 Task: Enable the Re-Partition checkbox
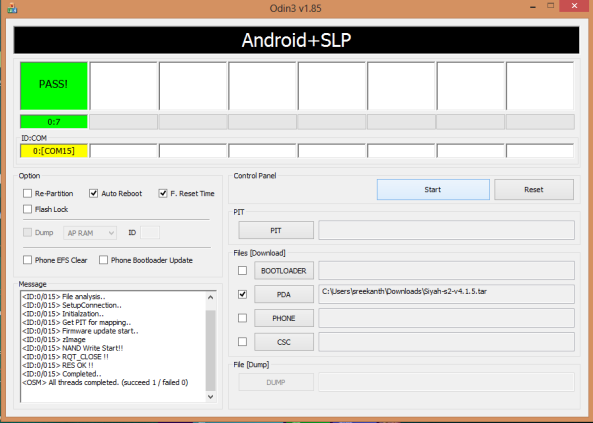pyautogui.click(x=27, y=193)
